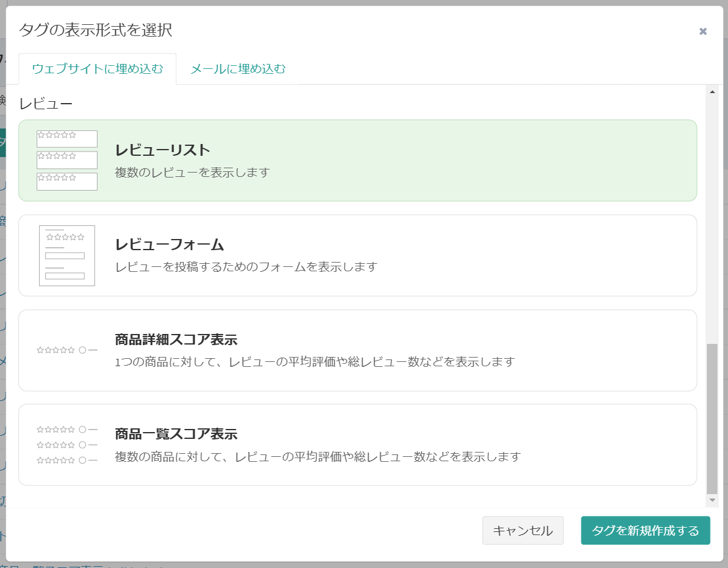Choose the レビューフォーム title
The image size is (728, 568).
(169, 245)
